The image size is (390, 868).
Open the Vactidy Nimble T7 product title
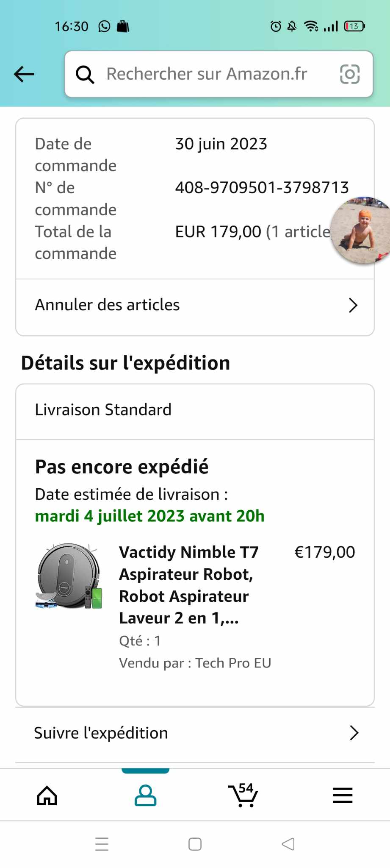pyautogui.click(x=189, y=585)
